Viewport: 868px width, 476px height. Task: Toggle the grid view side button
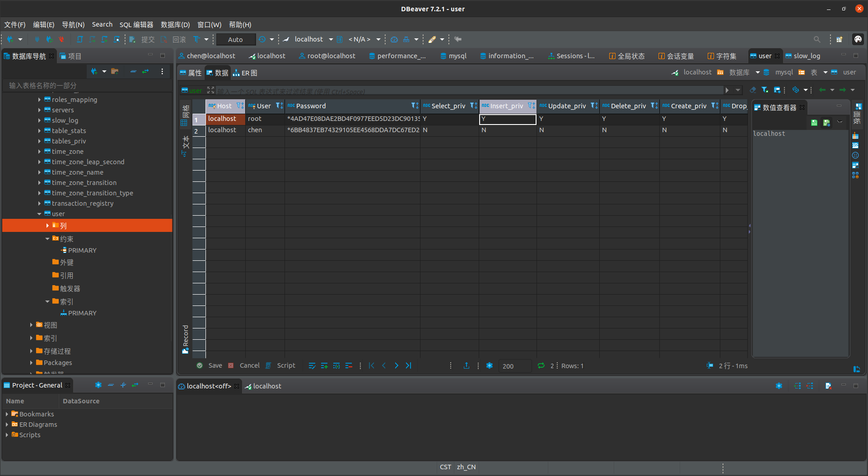coord(185,116)
